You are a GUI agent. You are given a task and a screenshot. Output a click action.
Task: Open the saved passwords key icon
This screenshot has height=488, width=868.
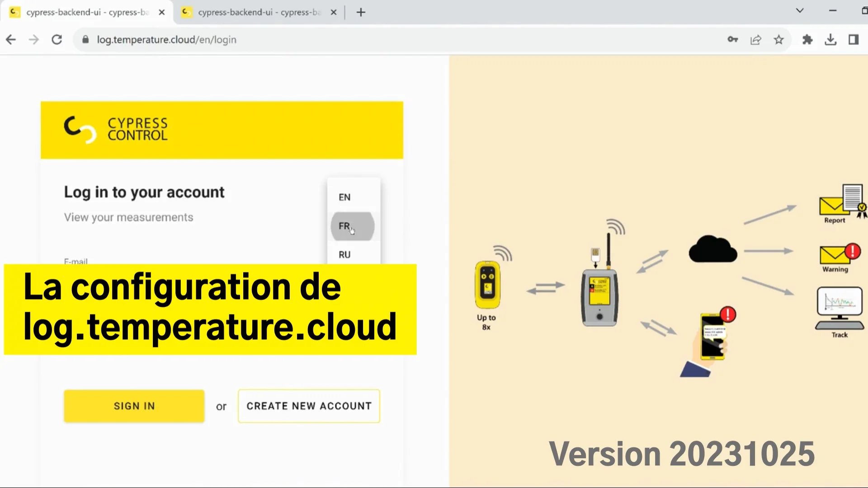click(x=733, y=40)
